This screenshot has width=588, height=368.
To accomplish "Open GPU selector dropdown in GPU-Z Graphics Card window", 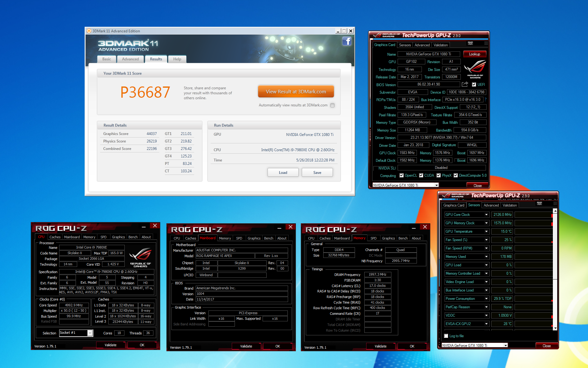I will click(x=436, y=185).
